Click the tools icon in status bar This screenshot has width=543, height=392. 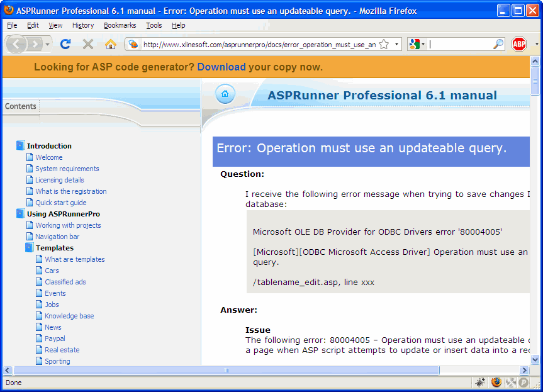pos(510,383)
